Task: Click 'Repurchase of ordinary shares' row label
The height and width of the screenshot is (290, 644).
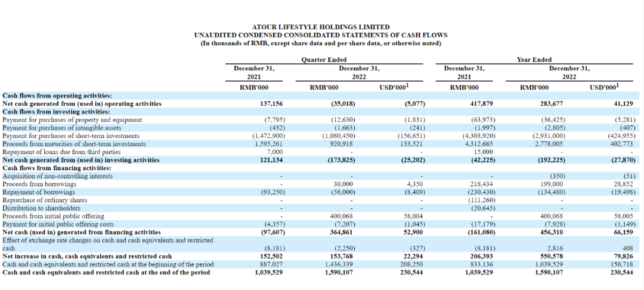Action: 45,200
